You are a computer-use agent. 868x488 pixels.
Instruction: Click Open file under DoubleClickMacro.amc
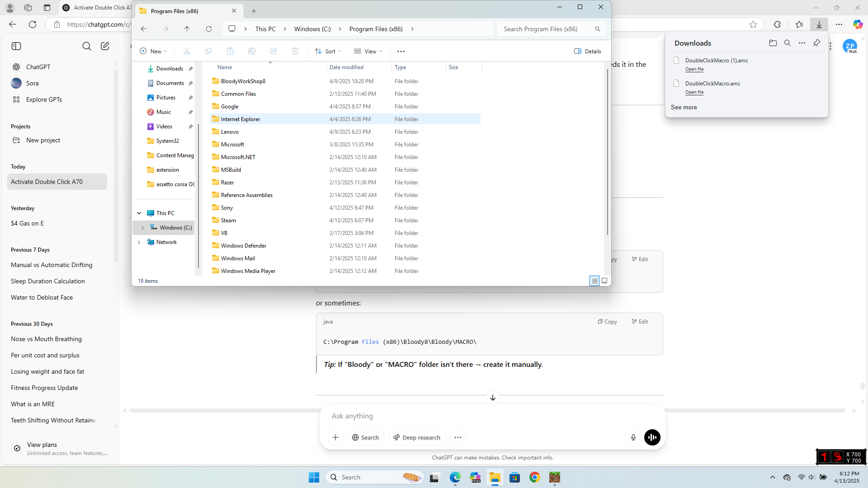[x=694, y=92]
